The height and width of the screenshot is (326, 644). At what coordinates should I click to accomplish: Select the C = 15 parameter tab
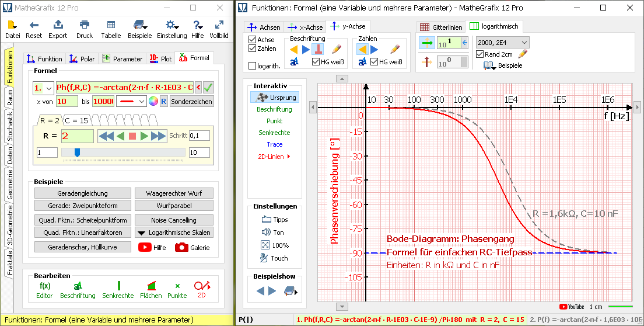click(76, 120)
